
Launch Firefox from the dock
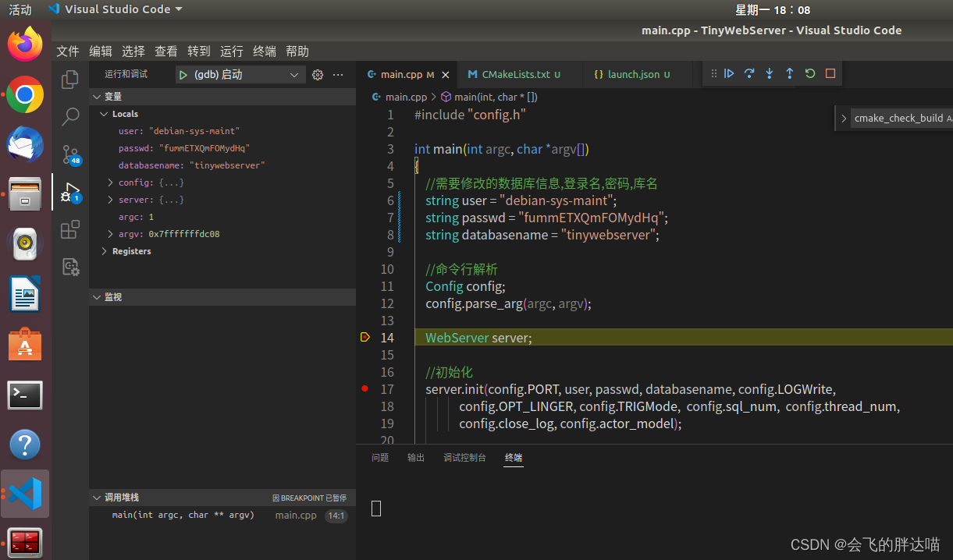25,44
